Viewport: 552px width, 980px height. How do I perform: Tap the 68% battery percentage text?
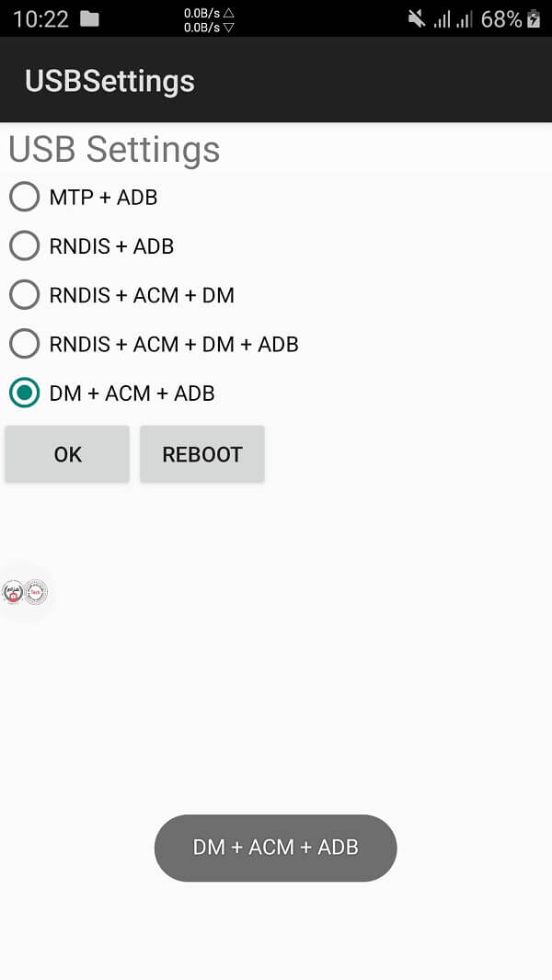(x=501, y=18)
